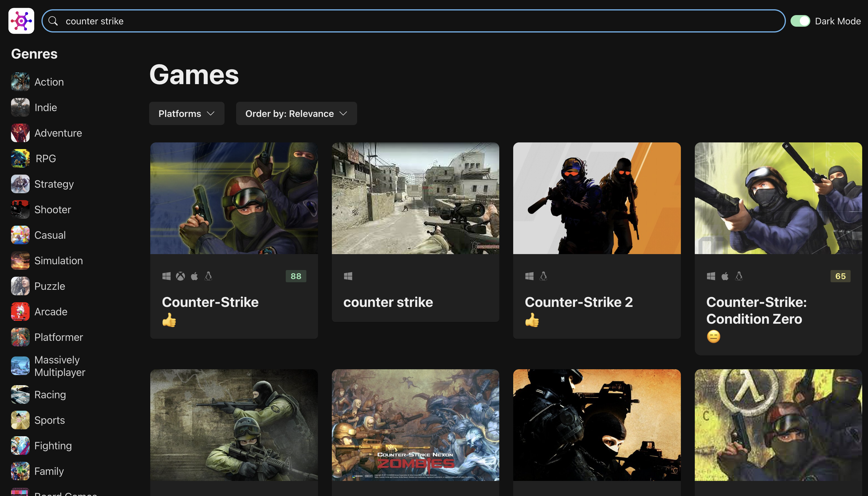The width and height of the screenshot is (868, 496).
Task: Click the Indie genre icon
Action: tap(20, 107)
